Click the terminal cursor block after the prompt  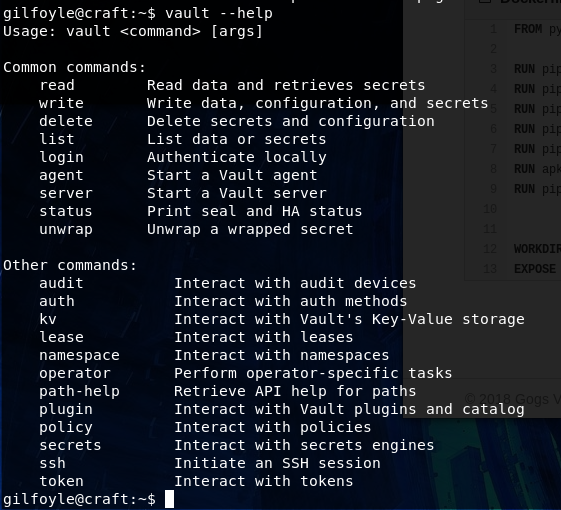[x=169, y=499]
